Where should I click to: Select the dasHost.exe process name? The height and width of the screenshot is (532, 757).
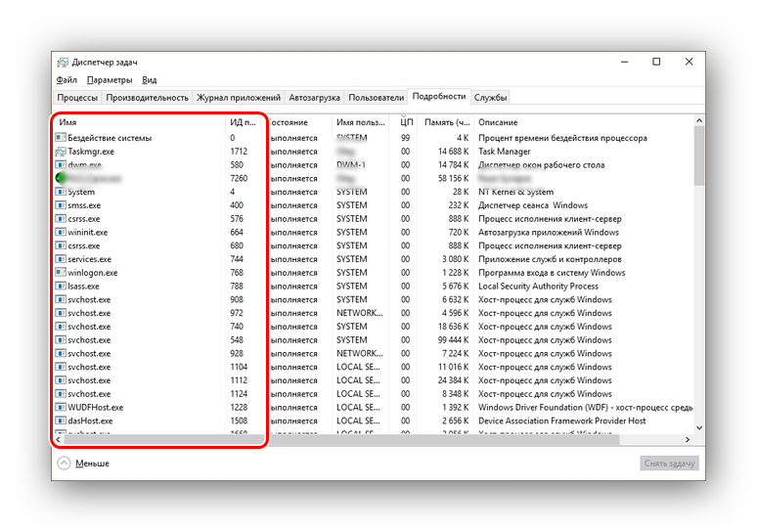point(90,421)
